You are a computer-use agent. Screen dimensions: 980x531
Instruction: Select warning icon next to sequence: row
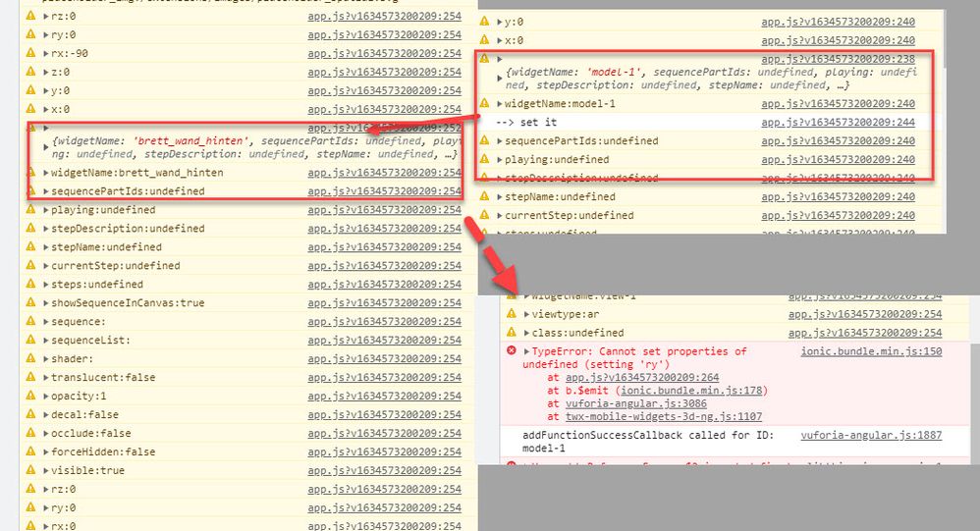(x=30, y=321)
